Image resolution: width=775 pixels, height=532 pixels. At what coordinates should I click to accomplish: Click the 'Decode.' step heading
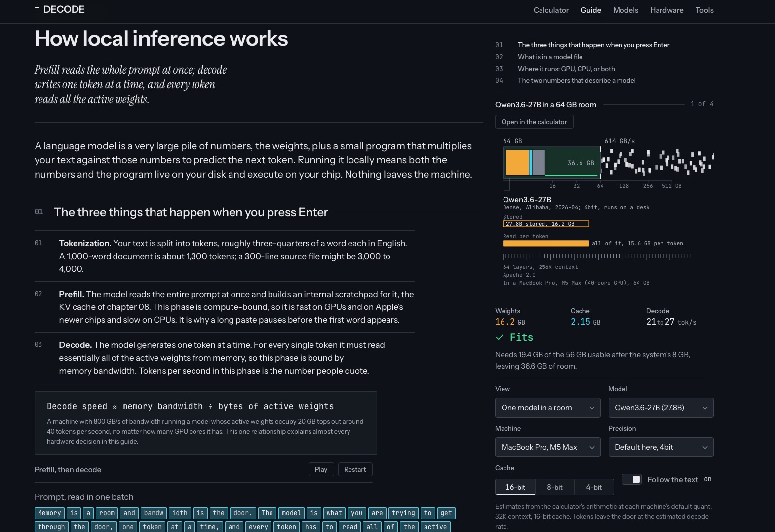pyautogui.click(x=76, y=345)
